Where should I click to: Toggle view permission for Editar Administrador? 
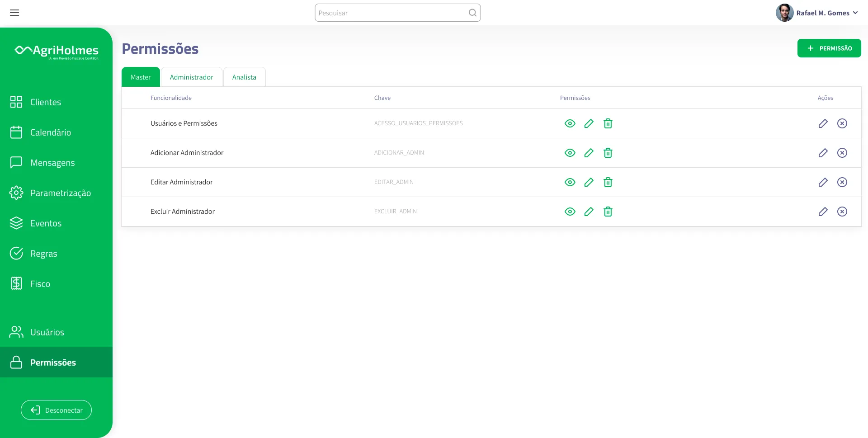pyautogui.click(x=570, y=182)
